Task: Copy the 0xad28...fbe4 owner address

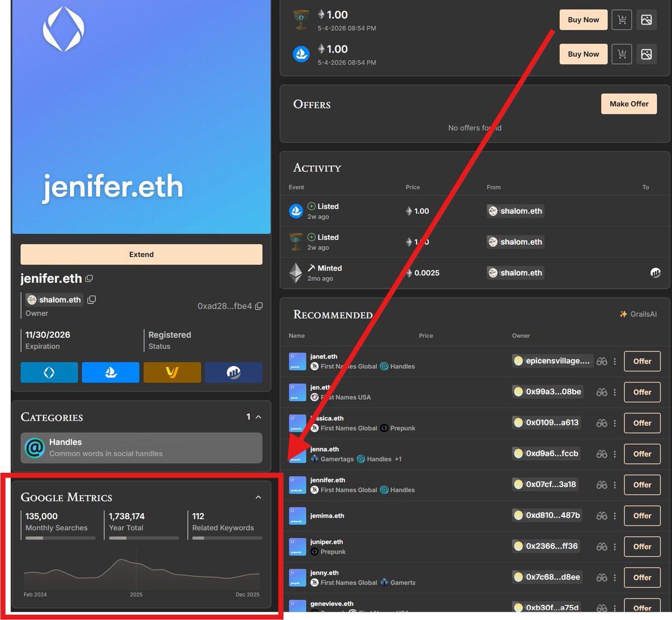Action: 259,306
